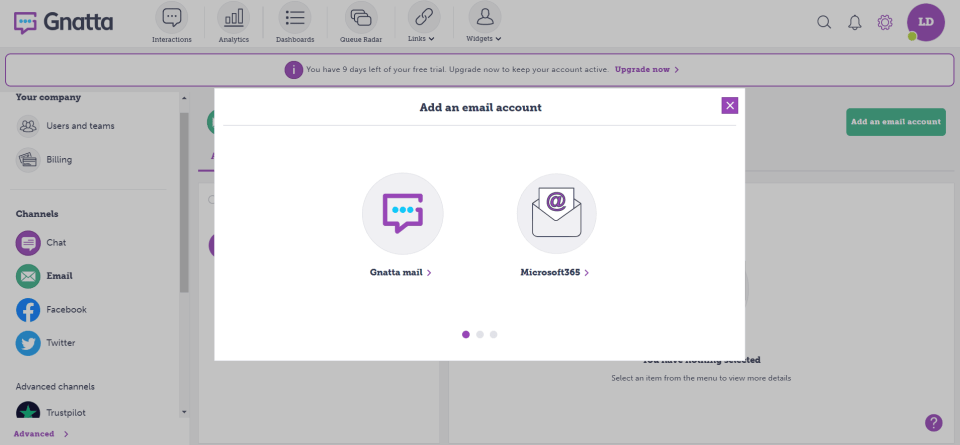Click the Twitter bird icon
The height and width of the screenshot is (445, 960).
pyautogui.click(x=28, y=343)
